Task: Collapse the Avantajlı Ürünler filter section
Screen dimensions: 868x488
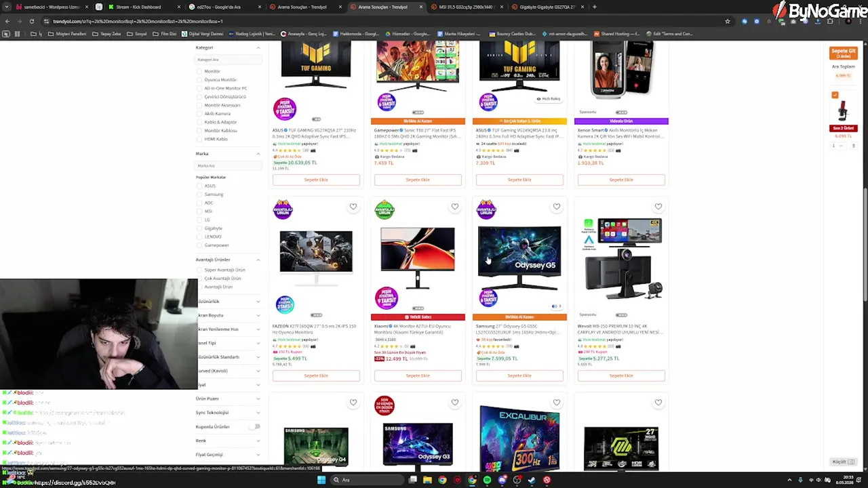Action: (258, 260)
